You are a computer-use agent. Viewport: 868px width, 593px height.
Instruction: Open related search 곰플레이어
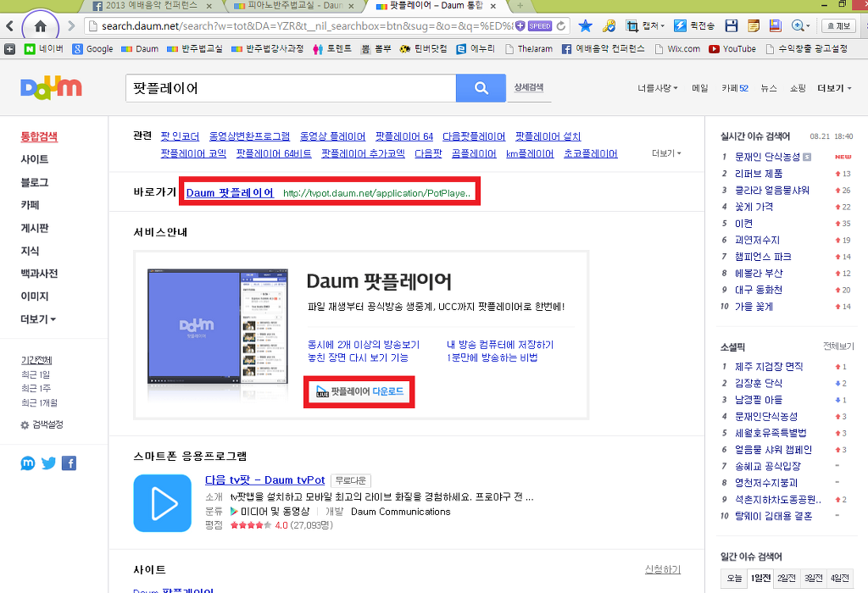(x=474, y=153)
